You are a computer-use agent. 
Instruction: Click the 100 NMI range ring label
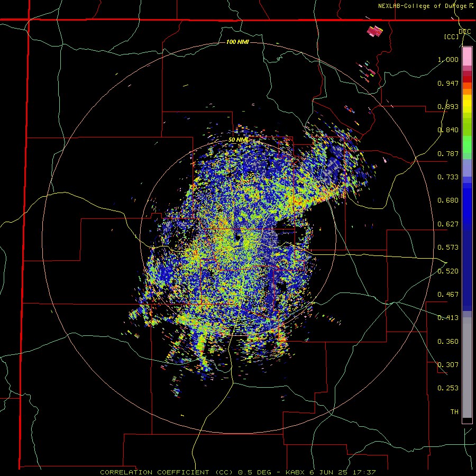point(237,42)
